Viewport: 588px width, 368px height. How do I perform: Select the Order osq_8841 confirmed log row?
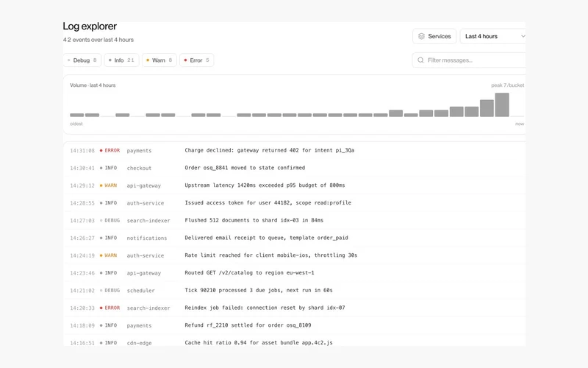[x=295, y=168]
